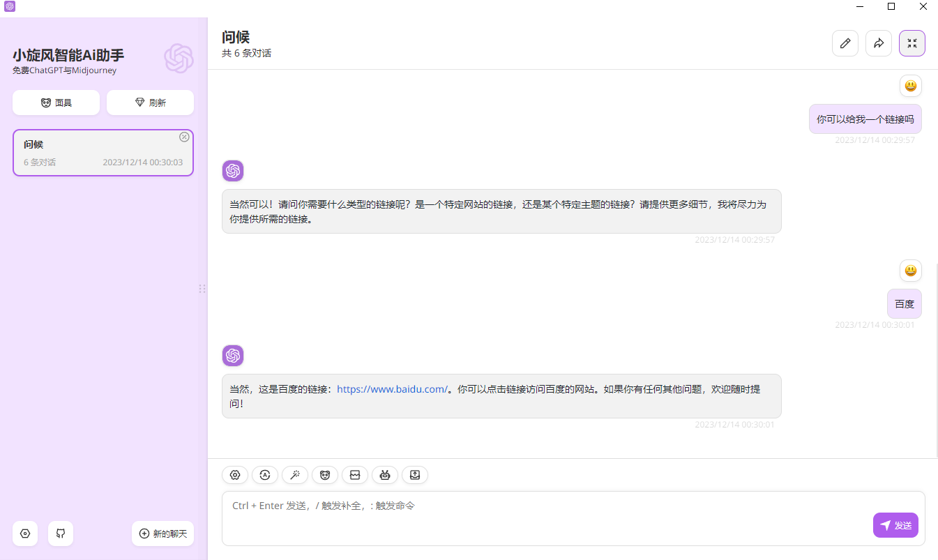
Task: Open the settings icon in the bottom left corner
Action: (x=25, y=533)
